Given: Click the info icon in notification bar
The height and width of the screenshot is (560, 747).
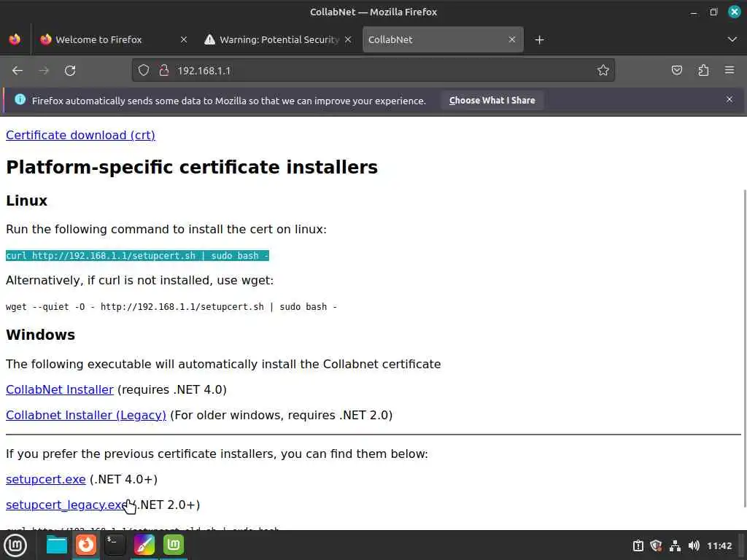Looking at the screenshot, I should (x=20, y=99).
